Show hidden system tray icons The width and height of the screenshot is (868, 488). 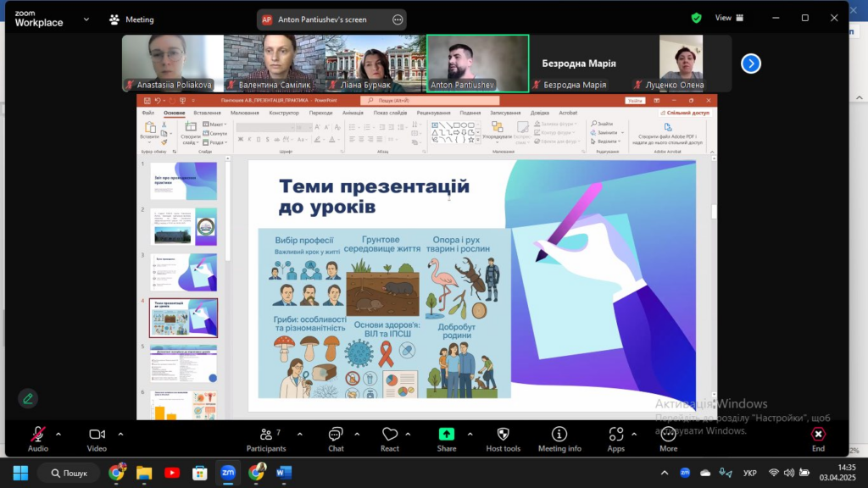click(665, 473)
